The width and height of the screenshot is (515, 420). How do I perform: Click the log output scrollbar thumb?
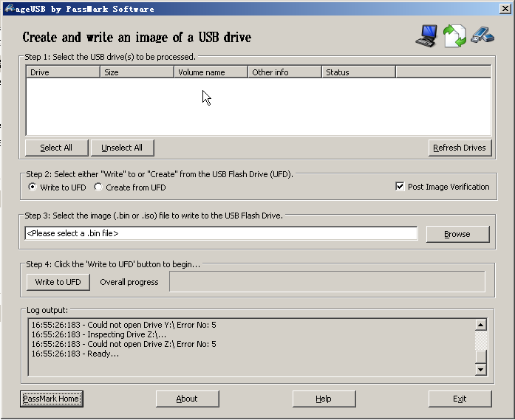pos(481,357)
